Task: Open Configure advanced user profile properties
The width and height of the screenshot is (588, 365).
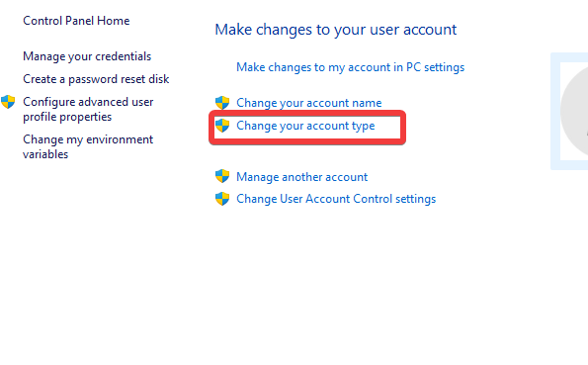Action: (88, 109)
